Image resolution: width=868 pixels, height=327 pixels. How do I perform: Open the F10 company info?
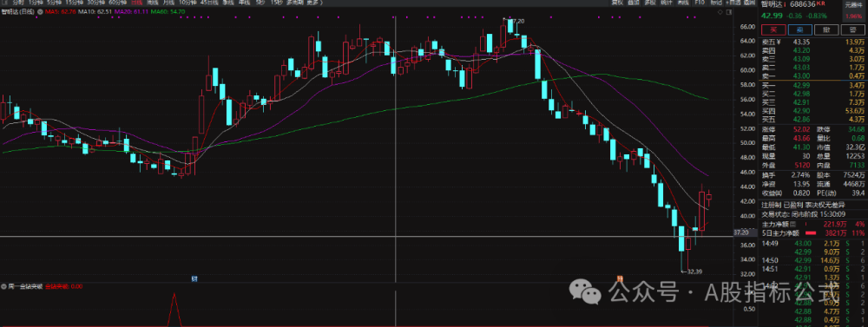pyautogui.click(x=700, y=3)
